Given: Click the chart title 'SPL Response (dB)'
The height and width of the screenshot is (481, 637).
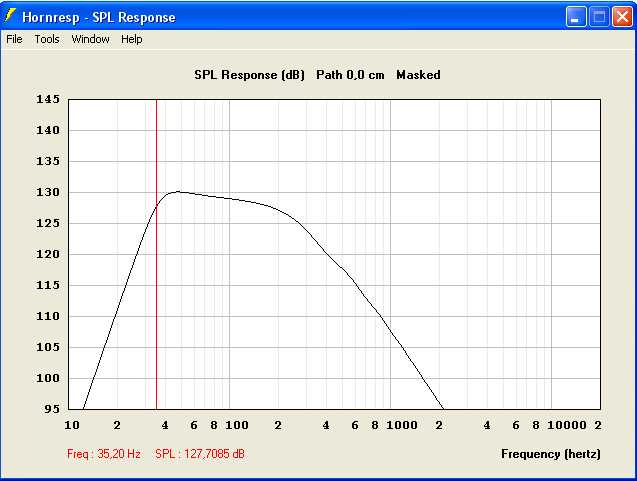Looking at the screenshot, I should (x=249, y=75).
